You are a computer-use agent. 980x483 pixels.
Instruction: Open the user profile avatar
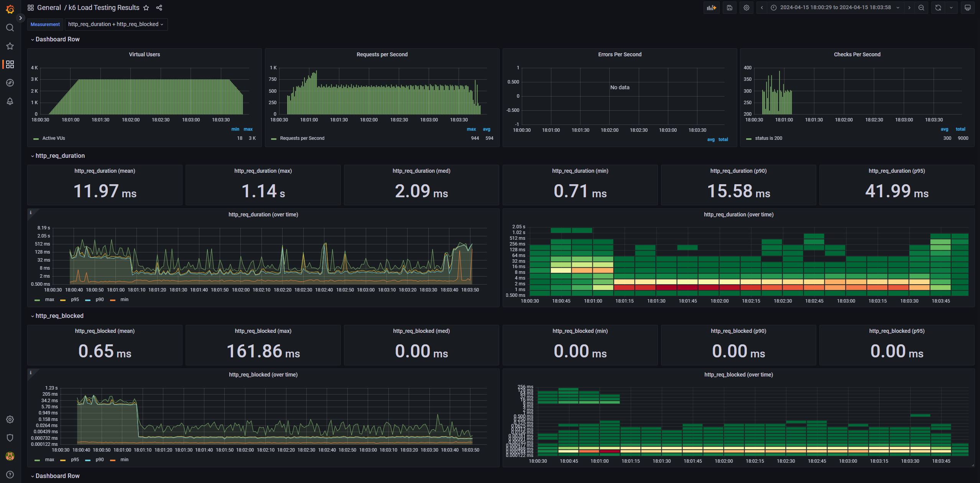click(x=10, y=456)
